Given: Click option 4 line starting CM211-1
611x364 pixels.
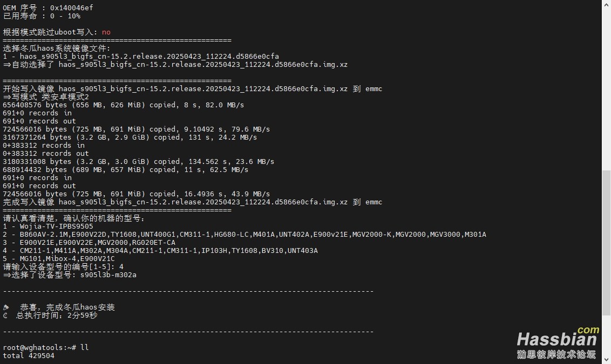Looking at the screenshot, I should (x=160, y=250).
